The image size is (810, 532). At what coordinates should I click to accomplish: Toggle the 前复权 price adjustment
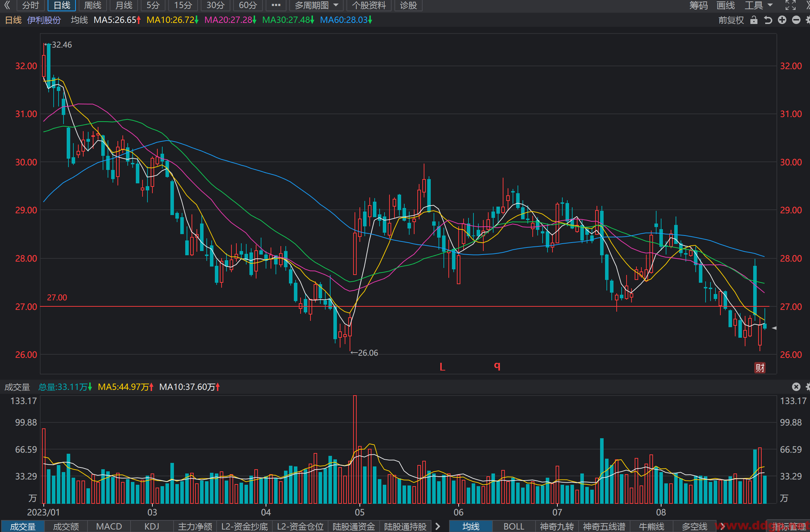(x=731, y=20)
